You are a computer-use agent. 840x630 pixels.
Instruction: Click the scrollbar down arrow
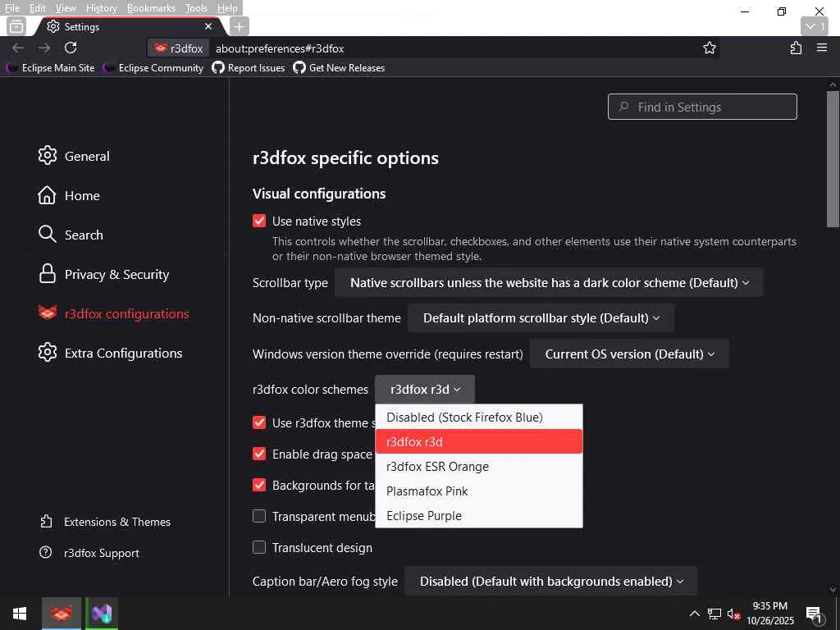click(833, 589)
